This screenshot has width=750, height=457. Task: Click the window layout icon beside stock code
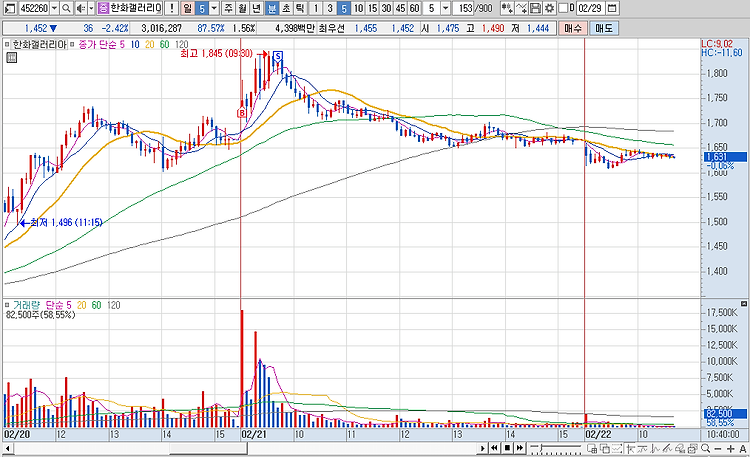coord(9,8)
